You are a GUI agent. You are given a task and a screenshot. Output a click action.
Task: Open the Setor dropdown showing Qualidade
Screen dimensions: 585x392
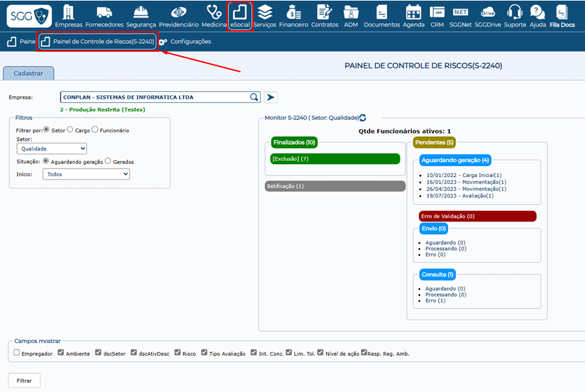point(52,149)
